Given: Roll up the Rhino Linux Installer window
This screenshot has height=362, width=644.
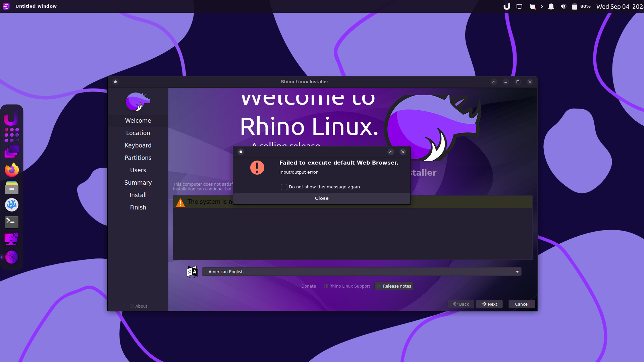Looking at the screenshot, I should [494, 82].
